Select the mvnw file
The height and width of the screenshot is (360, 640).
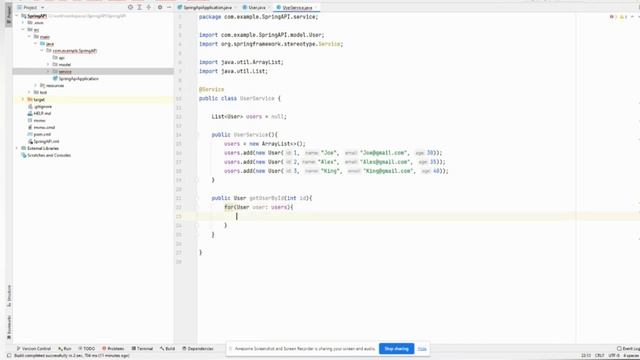(x=36, y=120)
